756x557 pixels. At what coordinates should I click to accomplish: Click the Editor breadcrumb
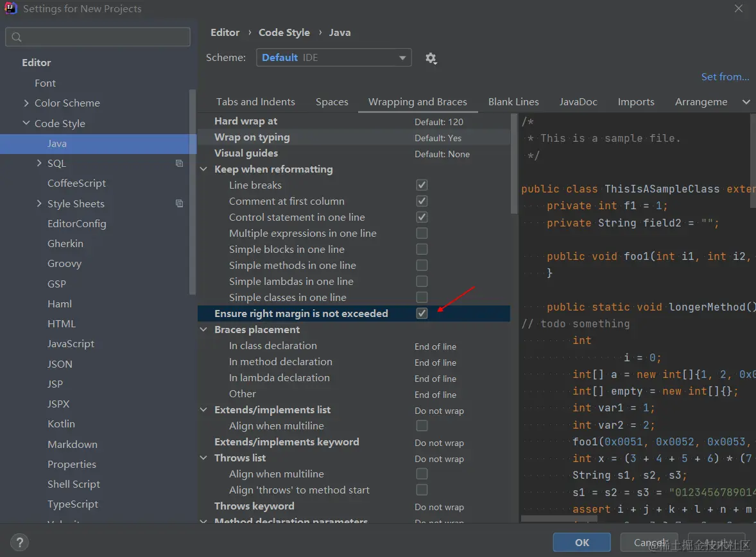225,32
